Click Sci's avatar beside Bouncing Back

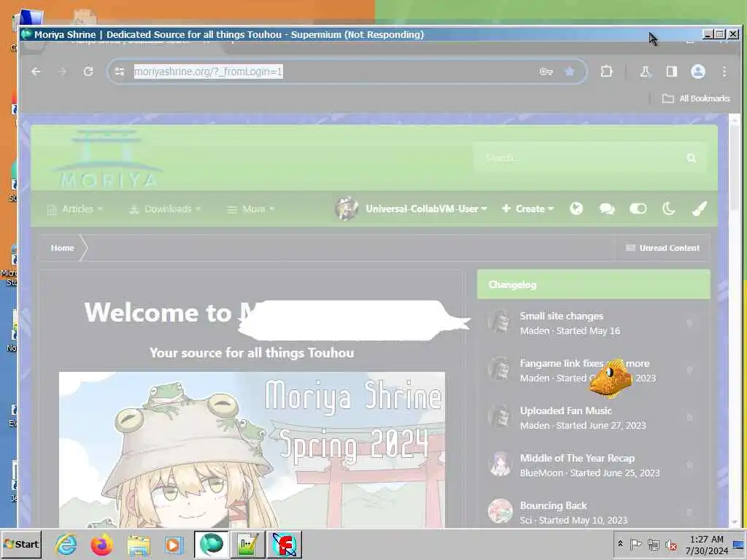click(500, 511)
